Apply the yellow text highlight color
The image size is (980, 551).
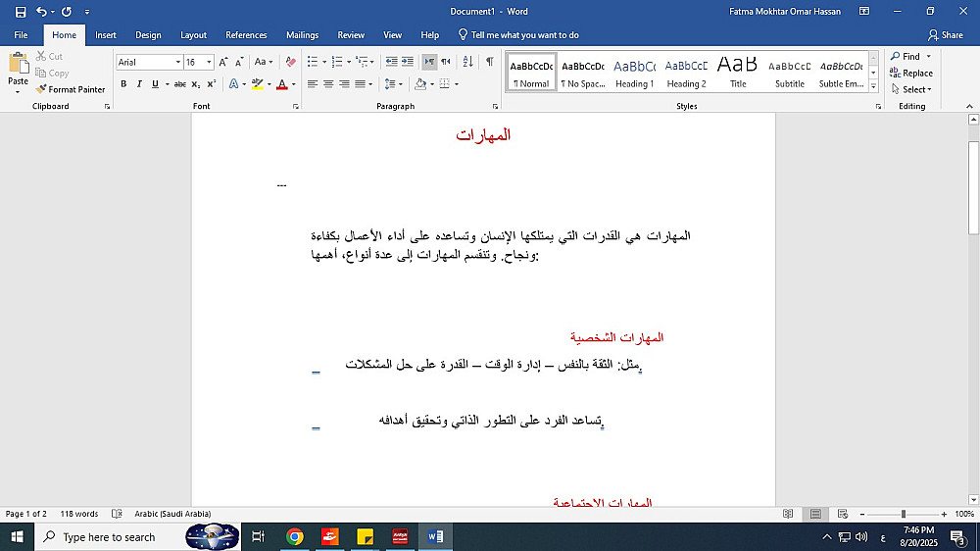click(257, 83)
